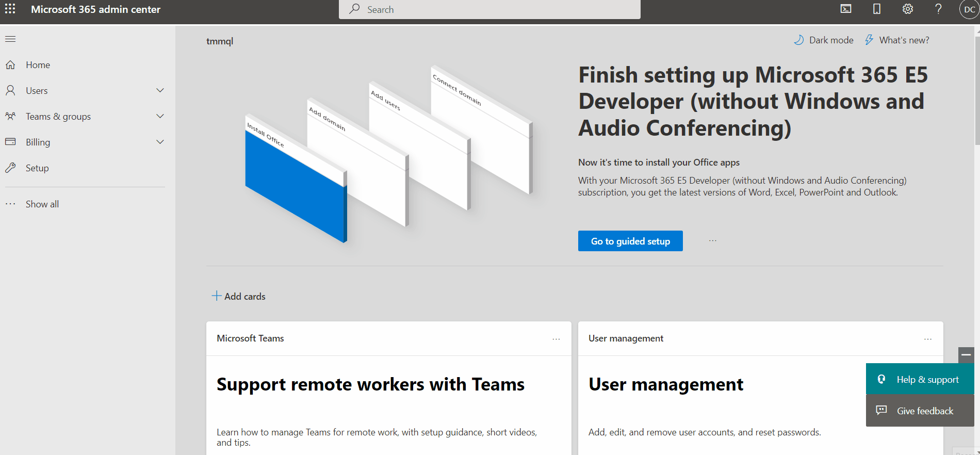The height and width of the screenshot is (455, 980).
Task: Expand the Teams & groups section
Action: click(x=160, y=117)
